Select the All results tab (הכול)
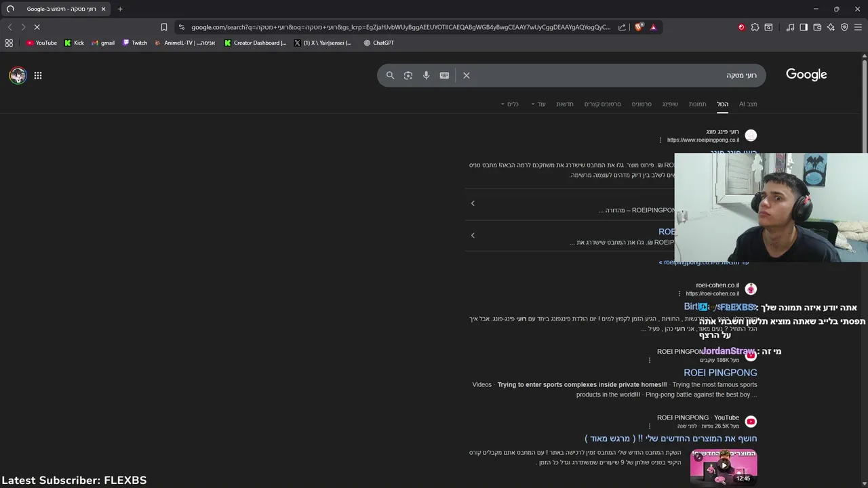This screenshot has height=488, width=868. 723,104
